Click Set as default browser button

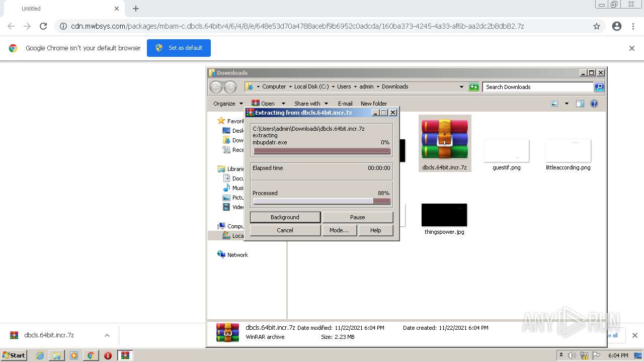coord(179,48)
